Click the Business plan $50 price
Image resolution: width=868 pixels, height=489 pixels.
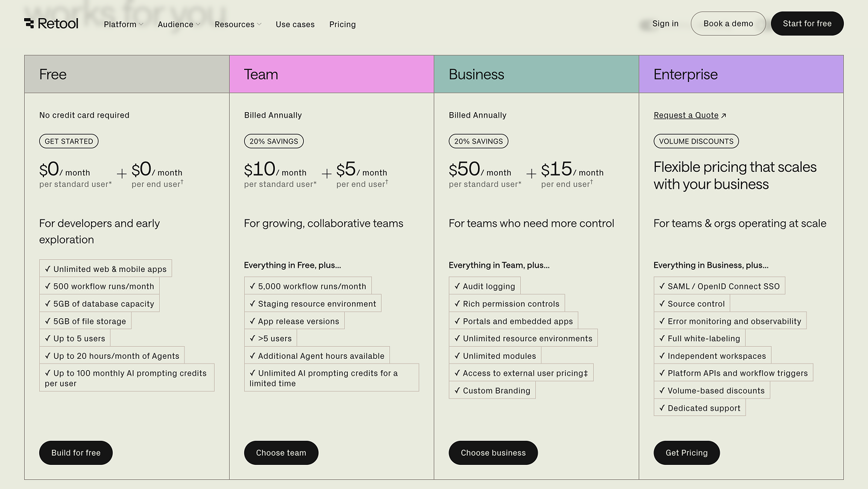(465, 169)
